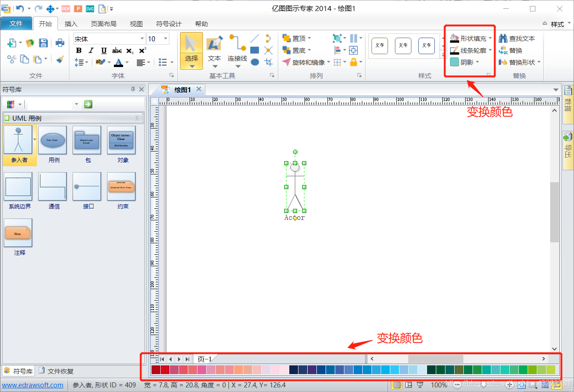Open print preview in quick toolbar
Screen dimensions: 574x392
click(102, 8)
